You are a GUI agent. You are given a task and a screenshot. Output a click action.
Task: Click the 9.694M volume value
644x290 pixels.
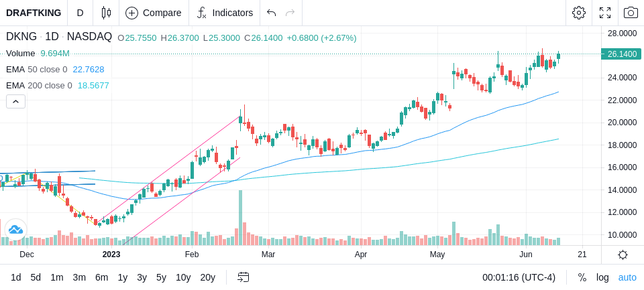point(55,54)
